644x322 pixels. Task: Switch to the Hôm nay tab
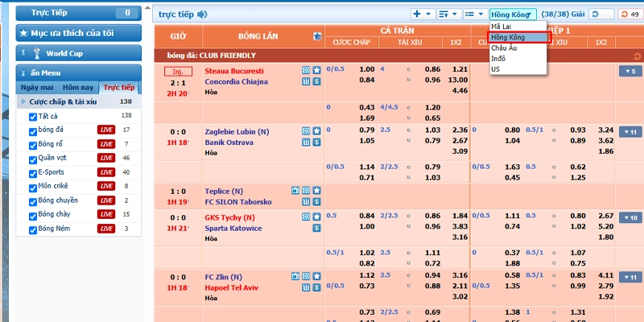click(x=78, y=88)
